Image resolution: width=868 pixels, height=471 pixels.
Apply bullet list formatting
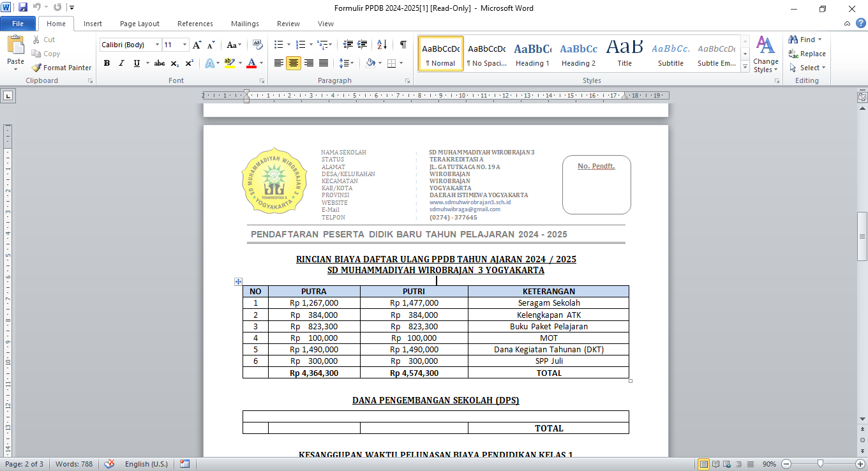[x=278, y=45]
